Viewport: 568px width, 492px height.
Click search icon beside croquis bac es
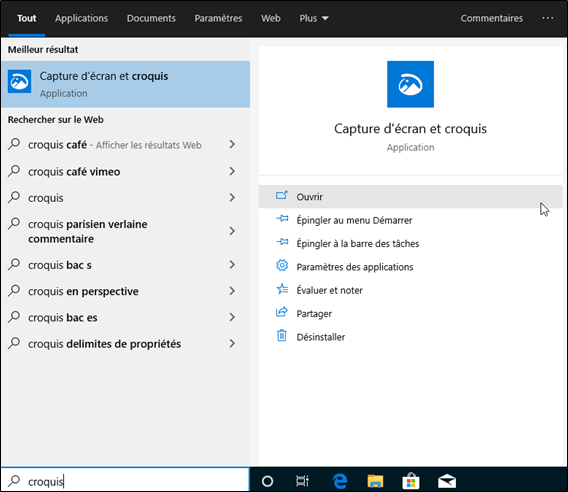point(14,317)
